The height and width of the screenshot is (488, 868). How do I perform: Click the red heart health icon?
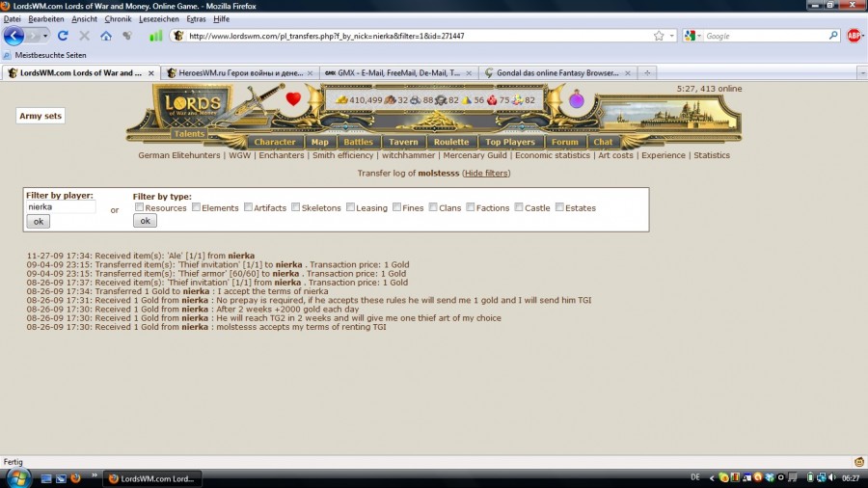click(293, 99)
